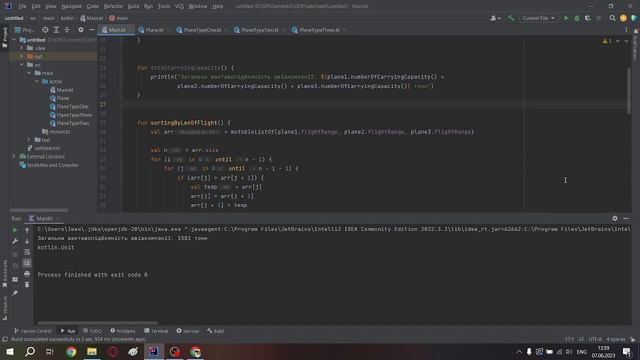Open the Project view selector dropdown
Viewport: 640px width, 360px height.
pos(24,30)
